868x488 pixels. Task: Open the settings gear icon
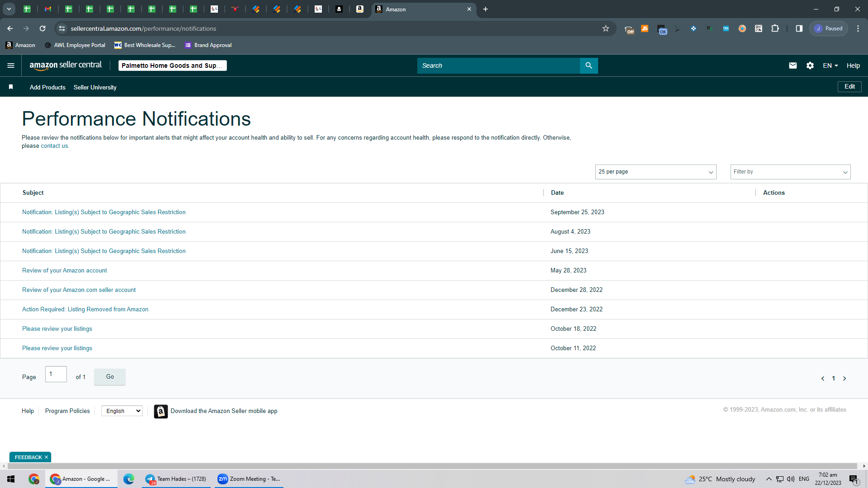pos(810,66)
